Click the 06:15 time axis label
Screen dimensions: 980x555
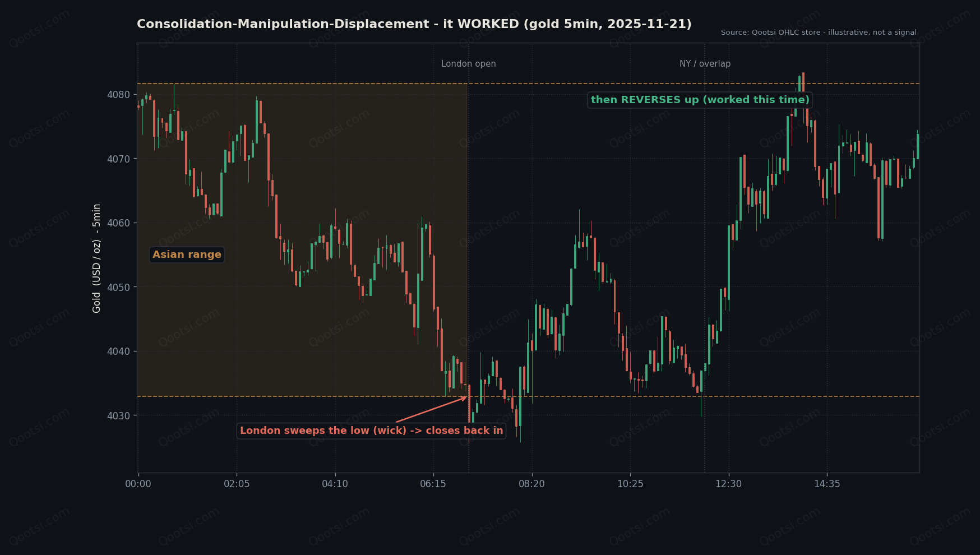point(433,484)
